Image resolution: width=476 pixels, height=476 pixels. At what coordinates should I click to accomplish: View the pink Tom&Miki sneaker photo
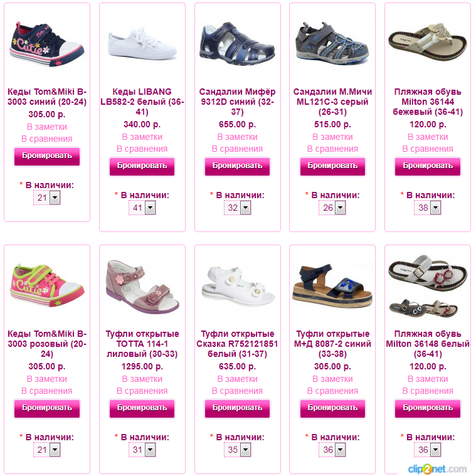click(x=47, y=286)
